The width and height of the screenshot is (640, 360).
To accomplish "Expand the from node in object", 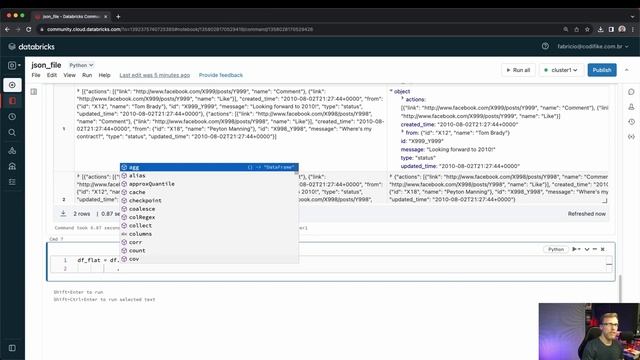I will (x=402, y=132).
